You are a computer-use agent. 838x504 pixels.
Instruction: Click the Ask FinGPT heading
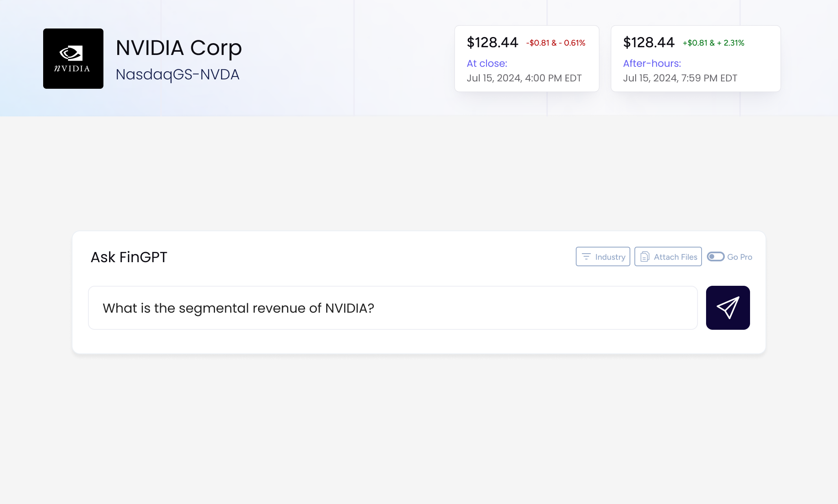pyautogui.click(x=129, y=257)
